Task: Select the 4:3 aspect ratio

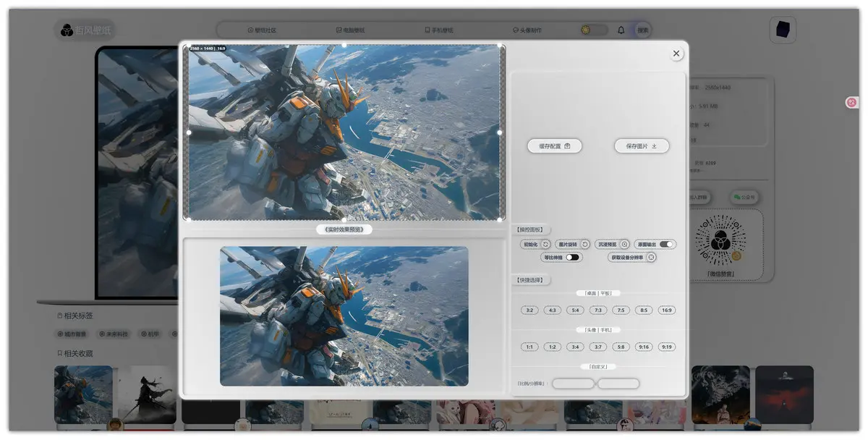Action: pos(553,310)
